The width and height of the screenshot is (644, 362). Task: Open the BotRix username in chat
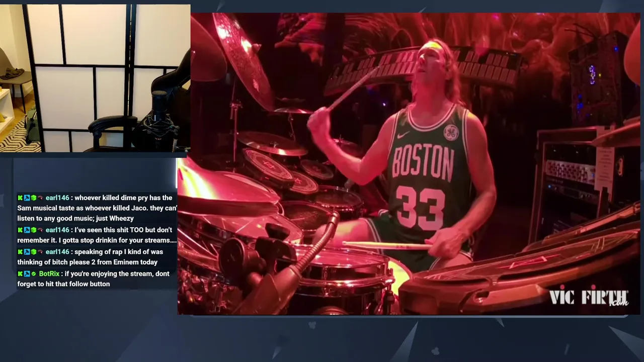point(49,274)
